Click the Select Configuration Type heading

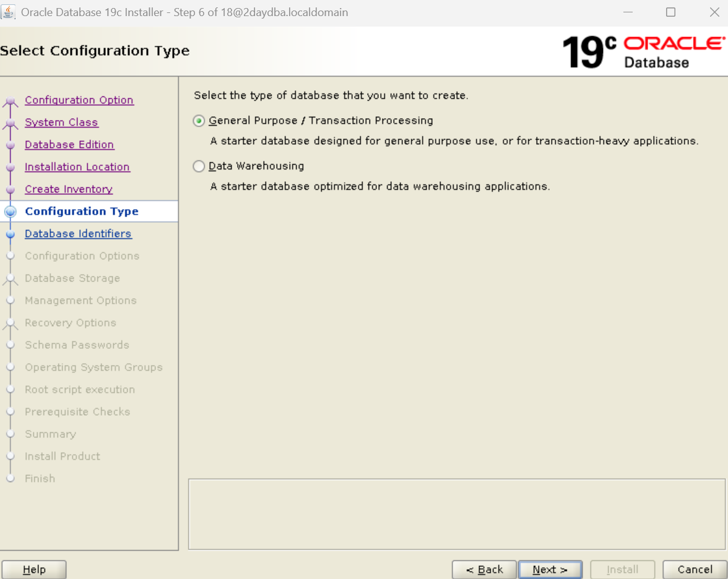pyautogui.click(x=95, y=51)
